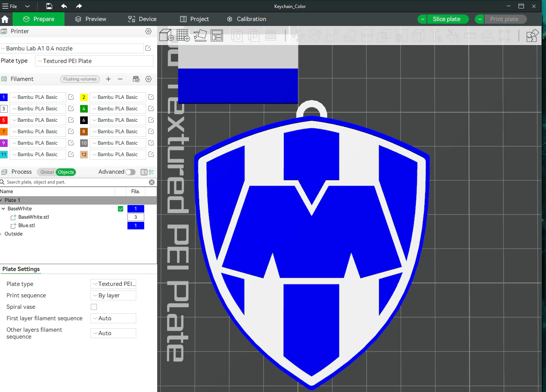Image resolution: width=546 pixels, height=392 pixels.
Task: Click the Undo arrow icon
Action: (64, 6)
